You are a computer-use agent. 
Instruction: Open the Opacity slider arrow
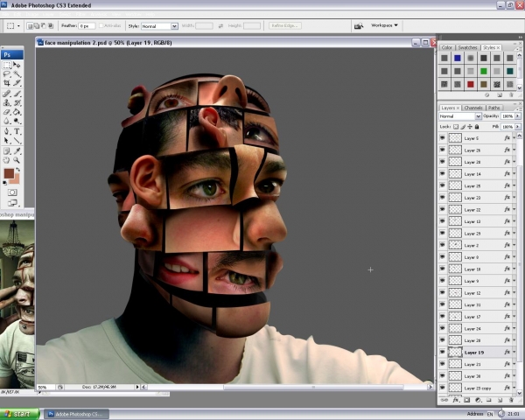point(518,115)
